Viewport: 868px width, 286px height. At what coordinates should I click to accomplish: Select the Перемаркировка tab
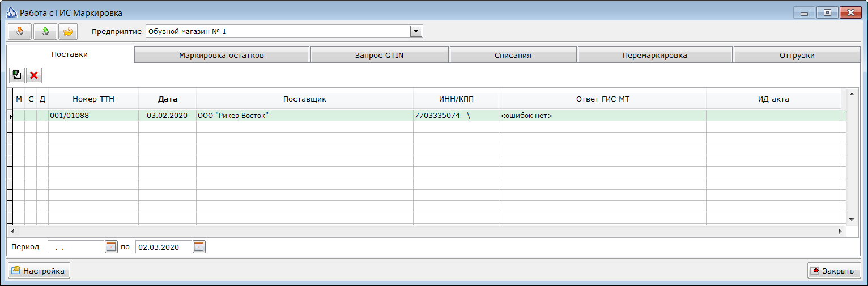click(654, 55)
